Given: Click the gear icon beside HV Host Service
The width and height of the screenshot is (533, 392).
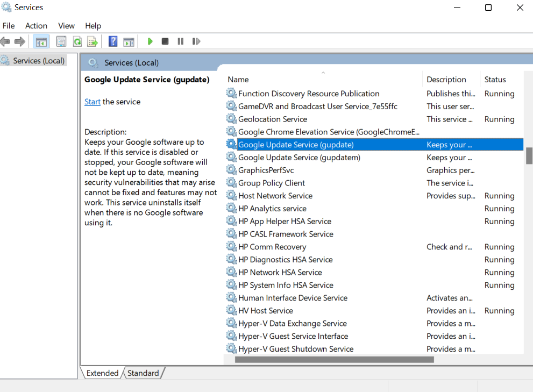Looking at the screenshot, I should (231, 310).
